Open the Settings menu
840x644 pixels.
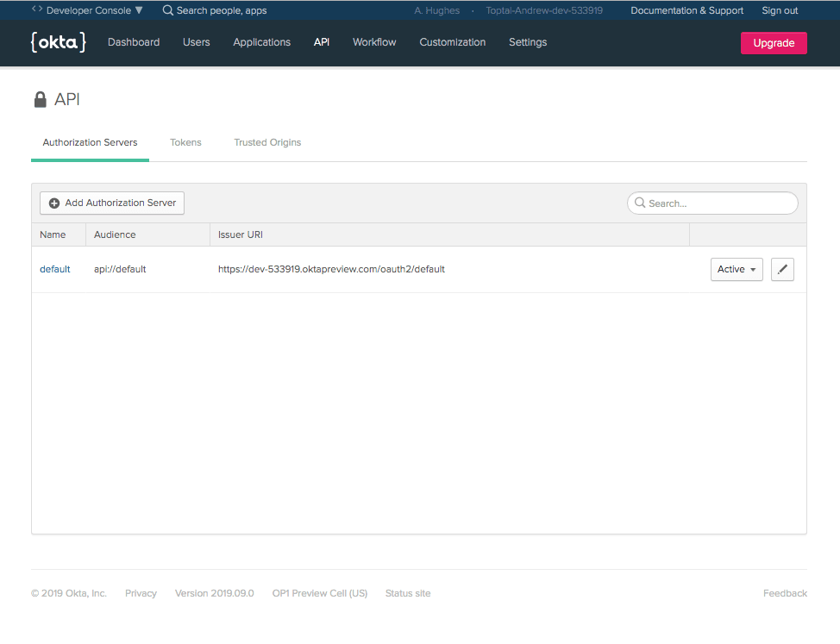528,42
